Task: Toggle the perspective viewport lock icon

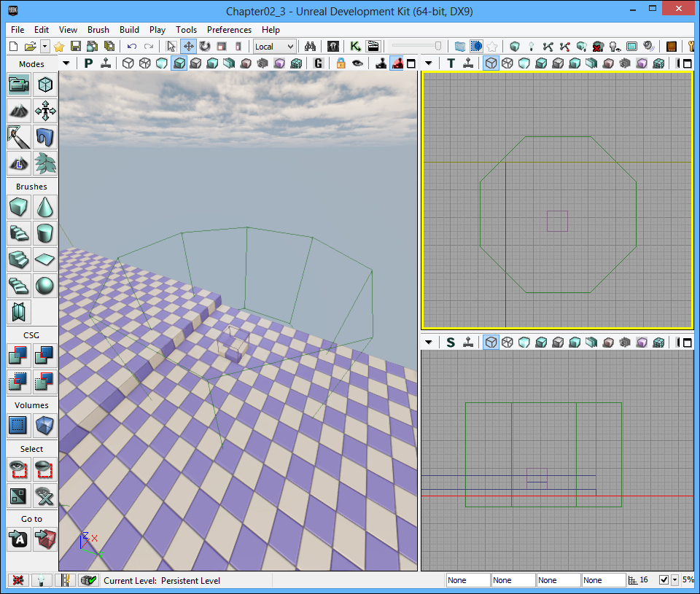Action: (x=341, y=63)
